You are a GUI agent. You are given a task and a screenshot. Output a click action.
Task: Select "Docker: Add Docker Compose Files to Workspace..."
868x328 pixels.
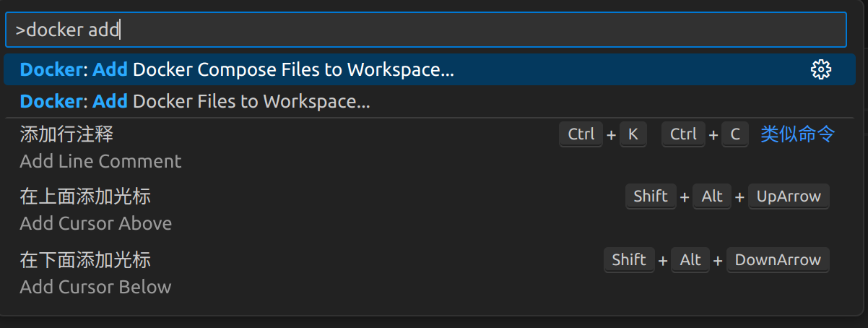pyautogui.click(x=430, y=70)
